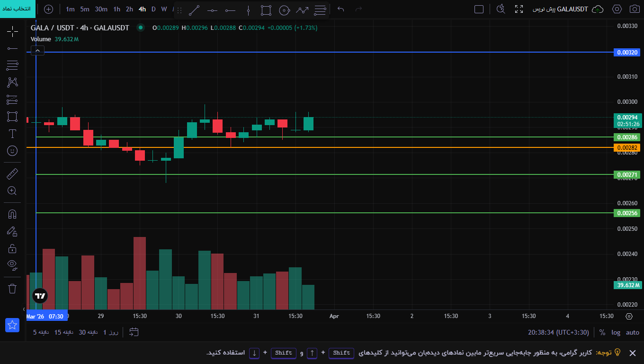Dismiss the keyboard shortcut notice
The image size is (644, 364).
tap(632, 353)
